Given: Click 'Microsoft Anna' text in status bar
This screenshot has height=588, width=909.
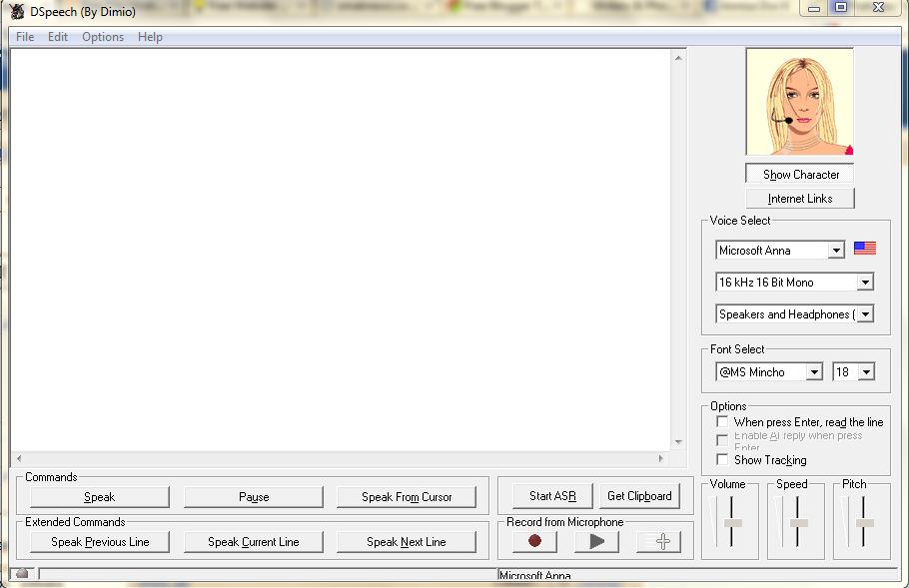Looking at the screenshot, I should (x=535, y=575).
